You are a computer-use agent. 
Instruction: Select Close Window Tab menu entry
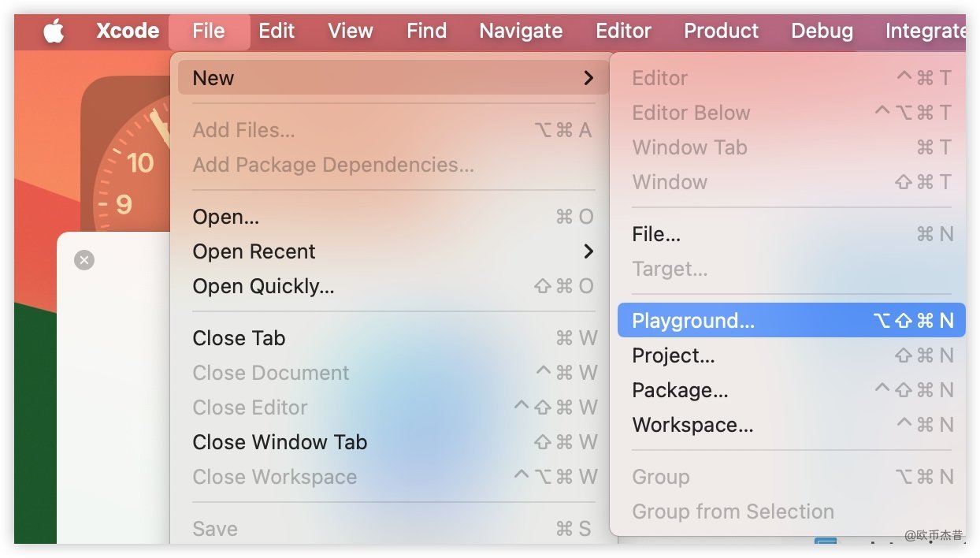[280, 442]
